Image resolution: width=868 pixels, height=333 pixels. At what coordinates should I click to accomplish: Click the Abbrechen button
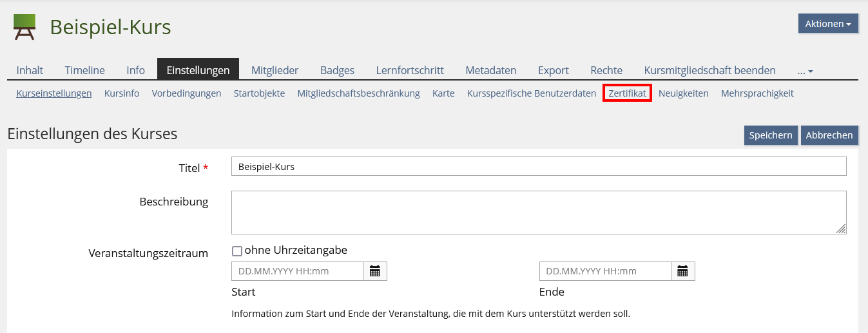(829, 135)
